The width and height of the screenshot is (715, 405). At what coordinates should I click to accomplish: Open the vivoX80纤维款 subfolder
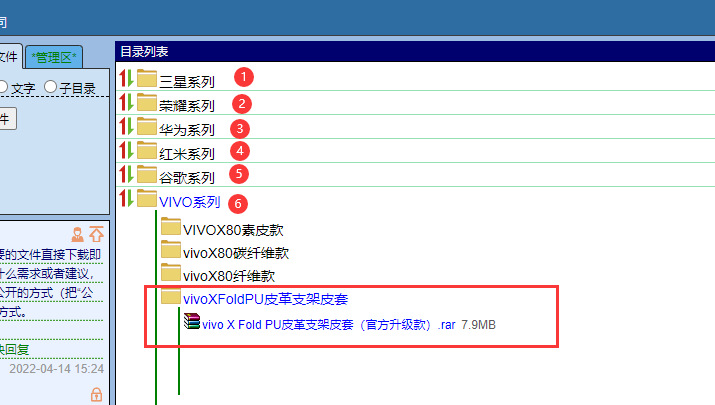(x=229, y=276)
